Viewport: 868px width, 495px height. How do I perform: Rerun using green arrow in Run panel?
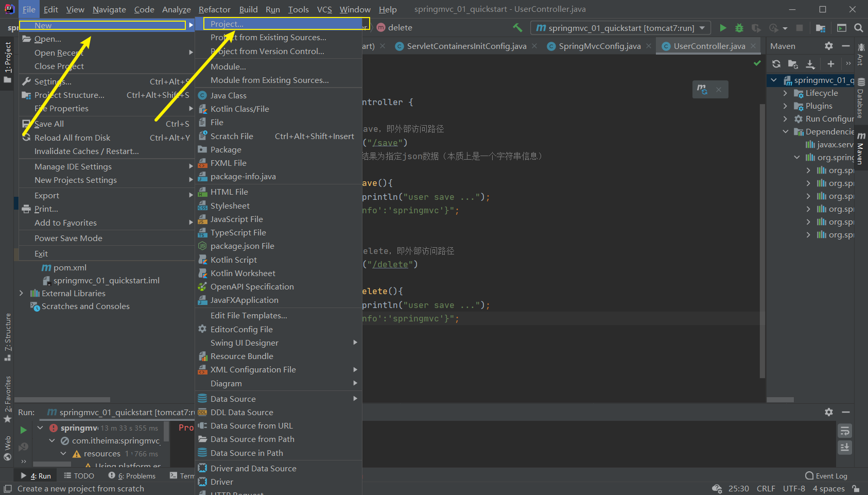(x=23, y=430)
